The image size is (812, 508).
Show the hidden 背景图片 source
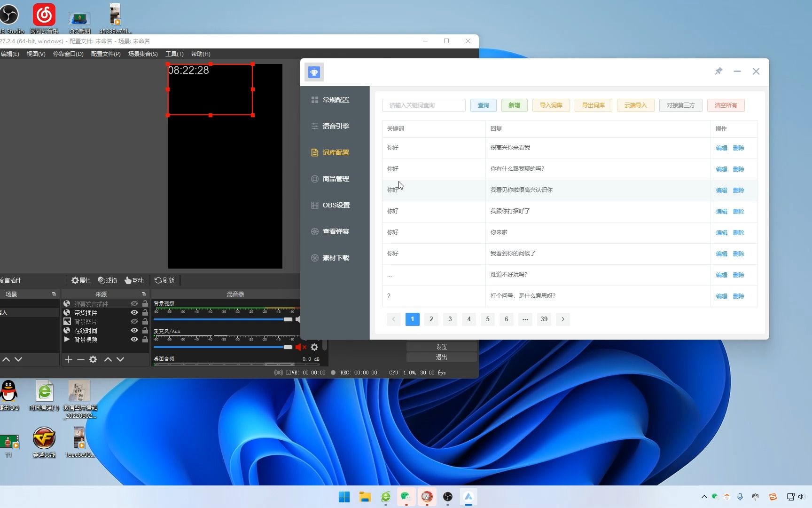coord(134,322)
